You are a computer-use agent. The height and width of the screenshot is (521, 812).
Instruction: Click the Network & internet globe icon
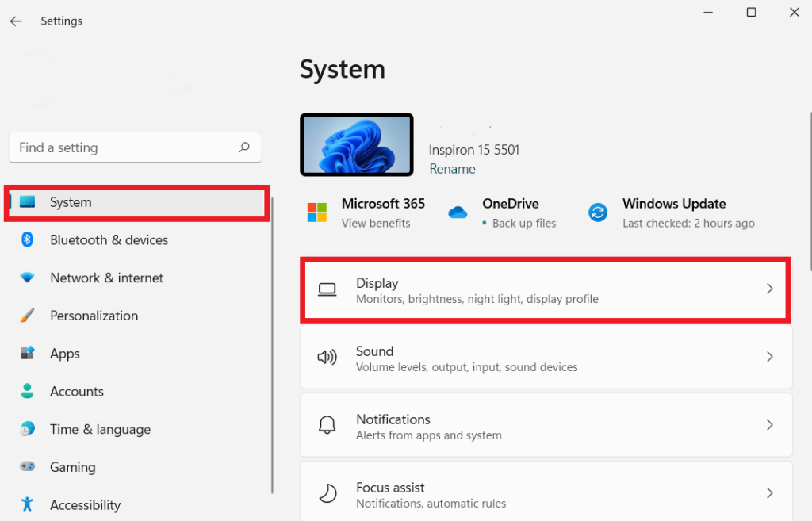[28, 278]
